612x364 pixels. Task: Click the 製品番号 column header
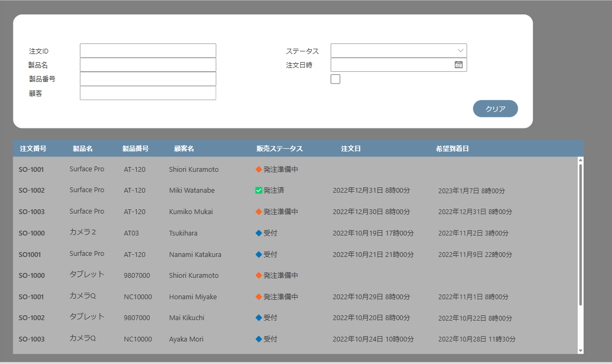pyautogui.click(x=136, y=148)
